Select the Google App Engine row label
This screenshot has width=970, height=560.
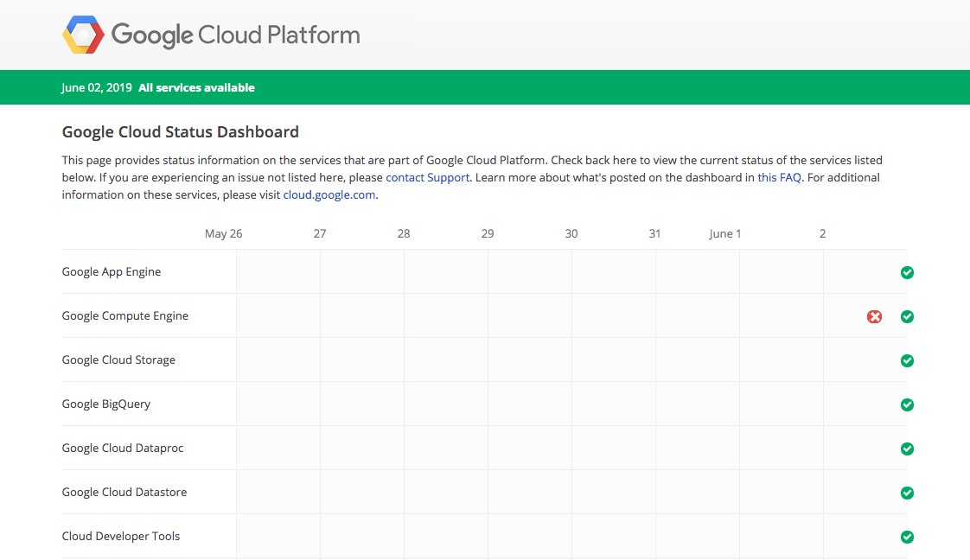coord(112,272)
